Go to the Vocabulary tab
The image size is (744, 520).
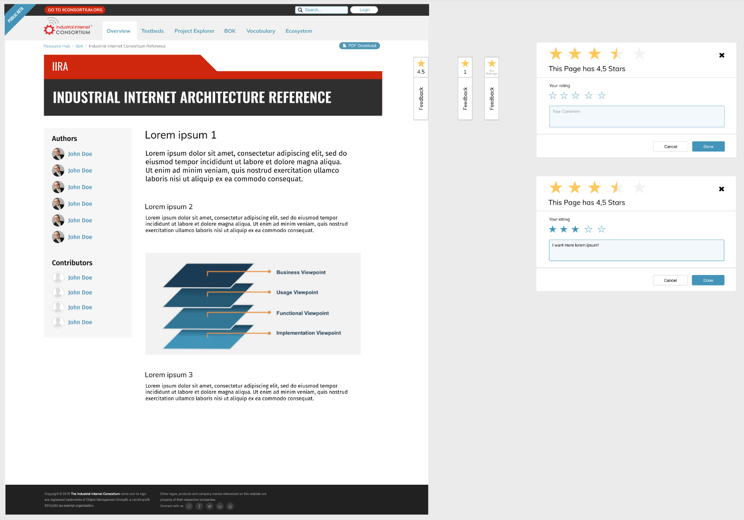point(260,31)
